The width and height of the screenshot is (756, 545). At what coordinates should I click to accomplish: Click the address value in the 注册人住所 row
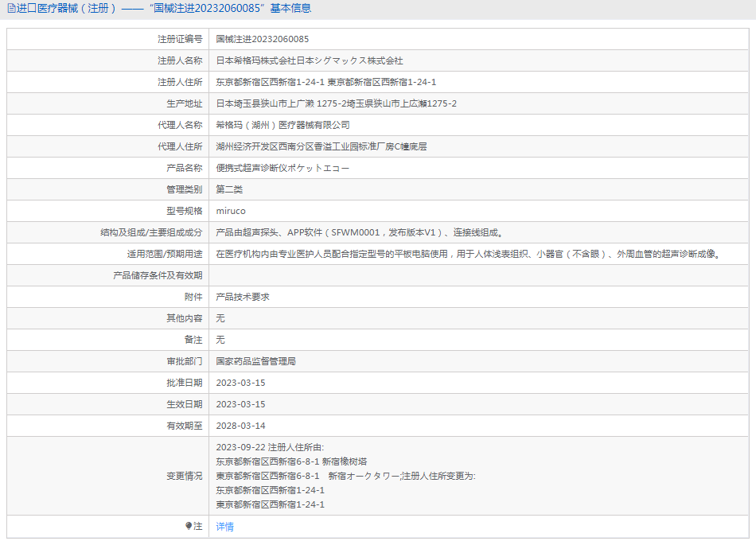tap(326, 83)
